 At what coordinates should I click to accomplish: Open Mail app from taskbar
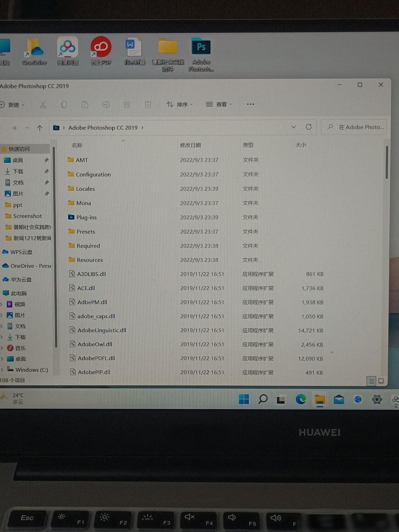[339, 400]
